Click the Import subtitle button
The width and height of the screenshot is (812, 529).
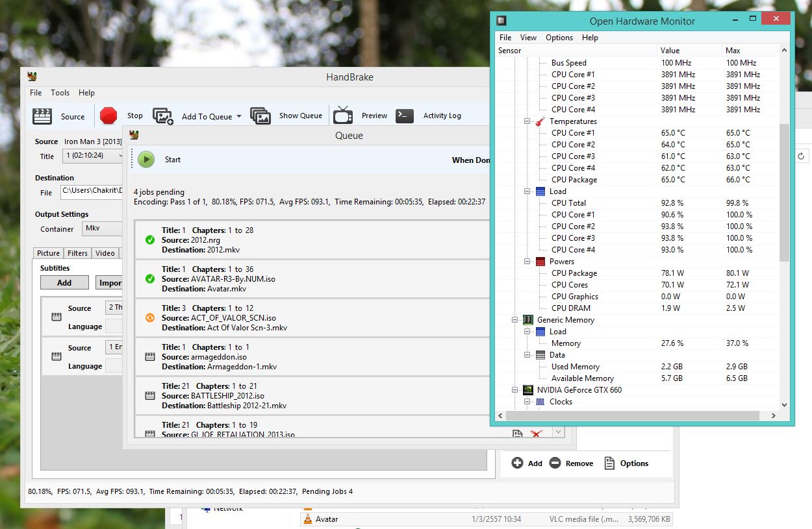pos(109,283)
